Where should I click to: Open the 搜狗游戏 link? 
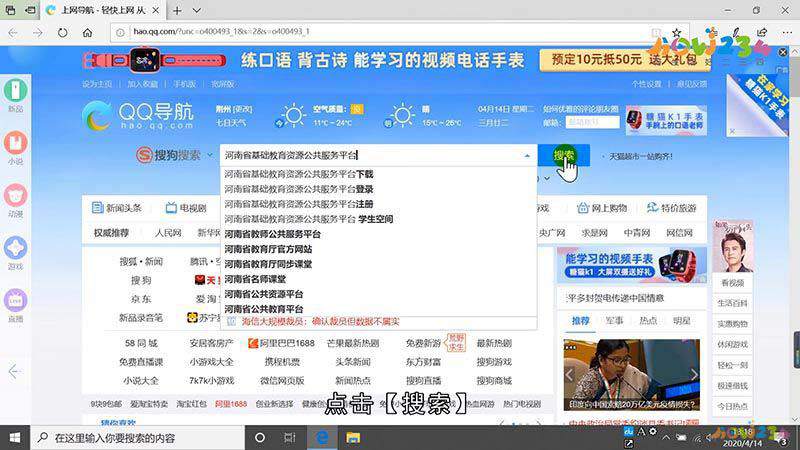(x=494, y=362)
